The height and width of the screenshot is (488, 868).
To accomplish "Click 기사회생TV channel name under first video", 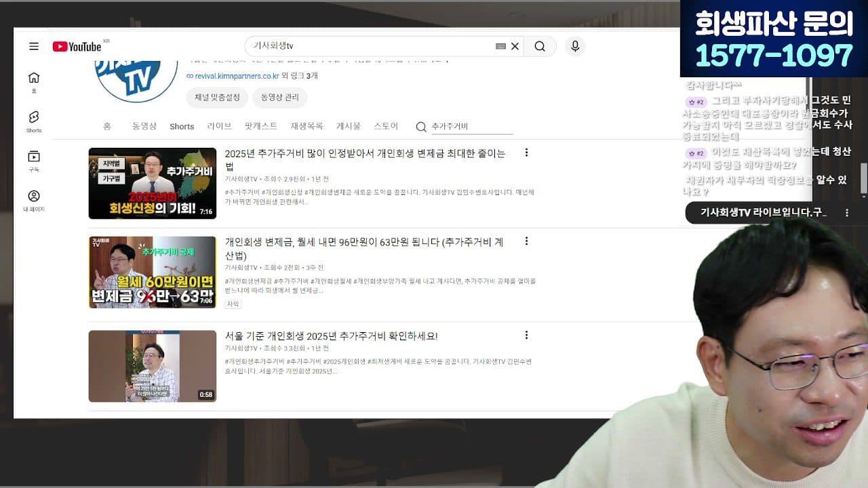I will coord(241,179).
